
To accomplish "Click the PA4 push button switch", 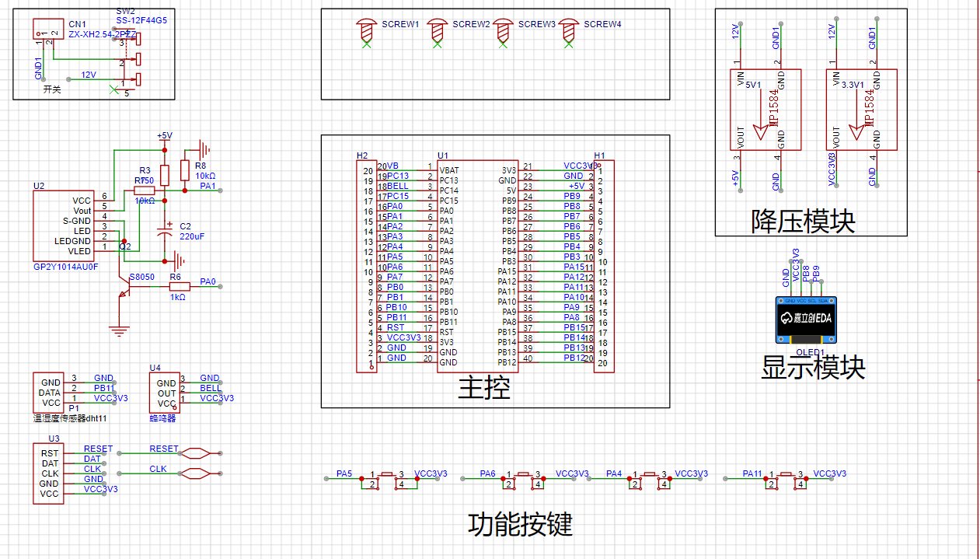I will 650,479.
